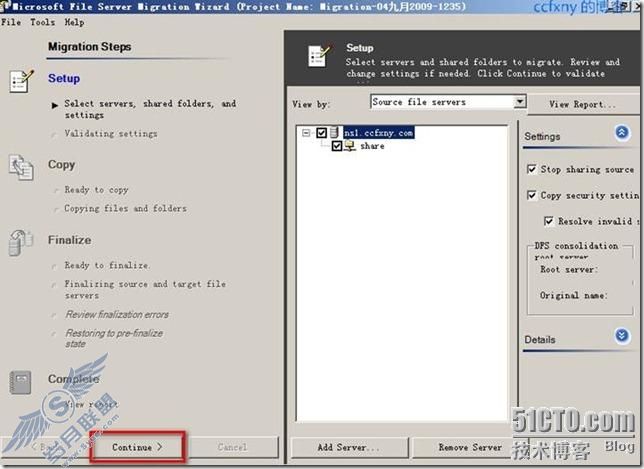Screen dimensions: 644x469
Task: Collapse the ns1.ccfxny.com tree node
Action: tap(306, 133)
